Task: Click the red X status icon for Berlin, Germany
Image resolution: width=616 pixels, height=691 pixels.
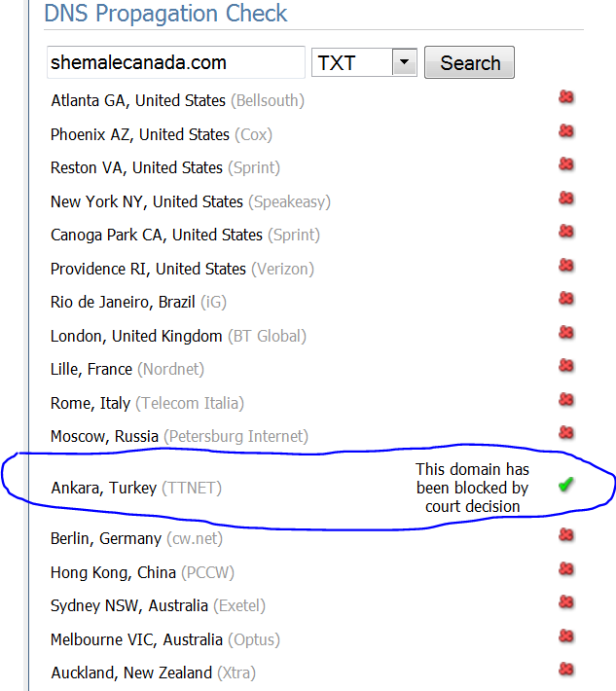Action: pyautogui.click(x=565, y=535)
